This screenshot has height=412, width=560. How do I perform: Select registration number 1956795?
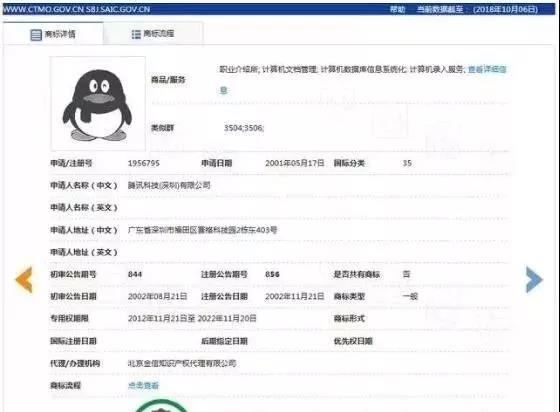[144, 163]
